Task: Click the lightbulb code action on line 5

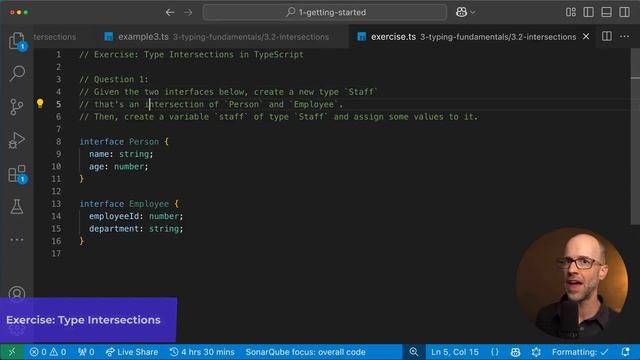Action: 40,103
